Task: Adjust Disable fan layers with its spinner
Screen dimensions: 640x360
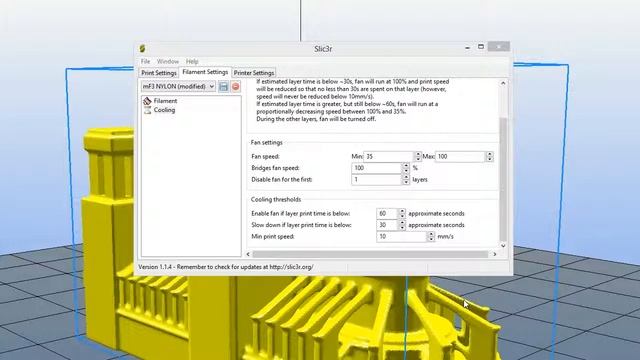Action: [x=406, y=180]
